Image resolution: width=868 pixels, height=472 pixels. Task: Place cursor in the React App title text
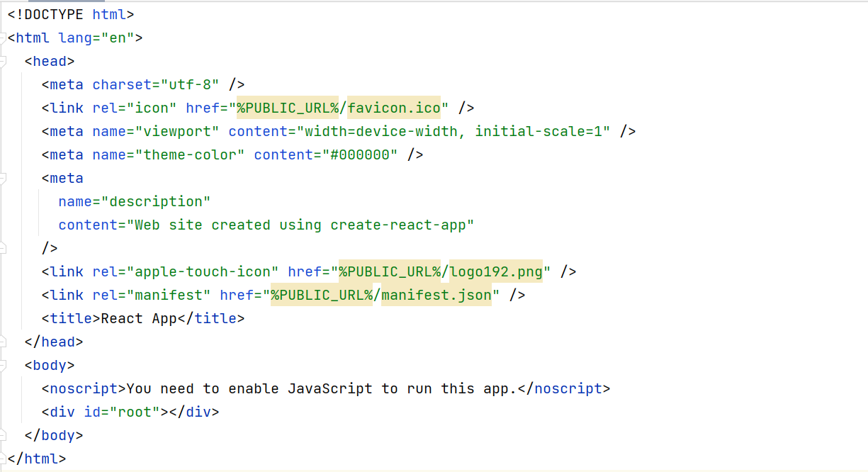(x=139, y=318)
